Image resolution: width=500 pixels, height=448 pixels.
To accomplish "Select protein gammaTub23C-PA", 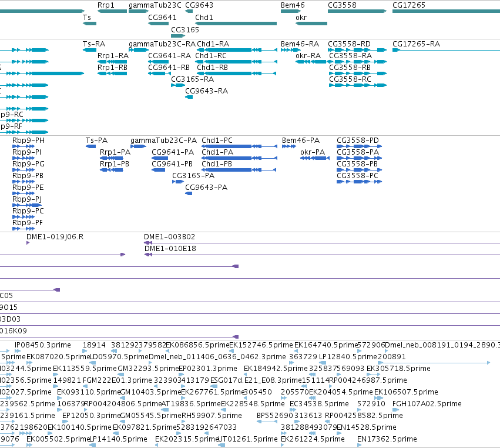I will click(x=139, y=146).
